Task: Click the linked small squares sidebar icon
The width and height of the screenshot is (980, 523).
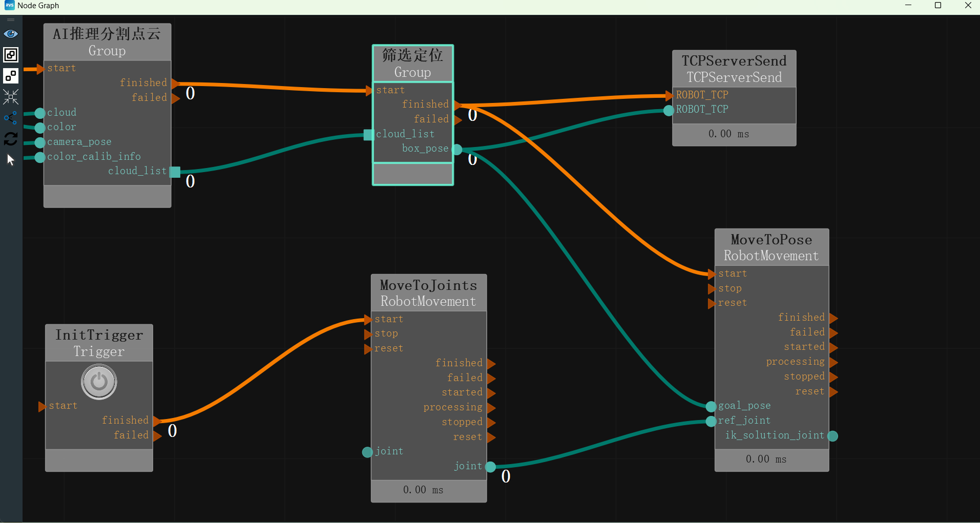Action: (x=11, y=76)
